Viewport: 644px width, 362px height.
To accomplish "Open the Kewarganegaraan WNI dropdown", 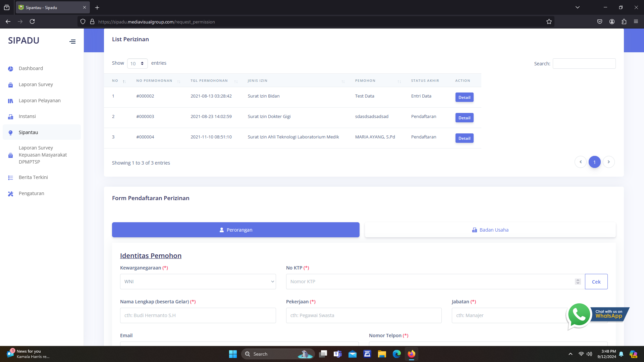I will click(198, 282).
